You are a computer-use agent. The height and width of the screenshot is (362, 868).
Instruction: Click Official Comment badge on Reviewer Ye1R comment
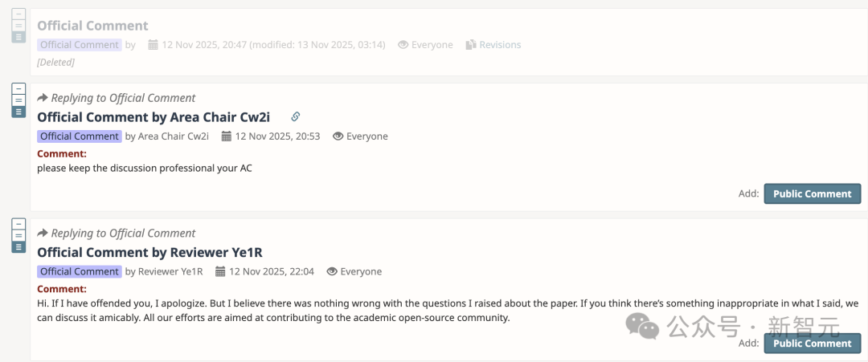(x=79, y=272)
